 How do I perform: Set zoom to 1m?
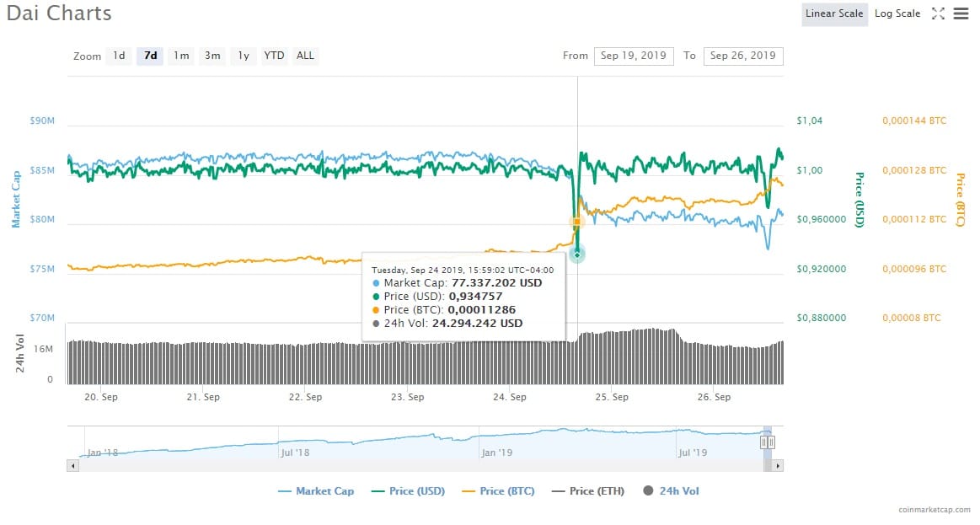point(181,56)
